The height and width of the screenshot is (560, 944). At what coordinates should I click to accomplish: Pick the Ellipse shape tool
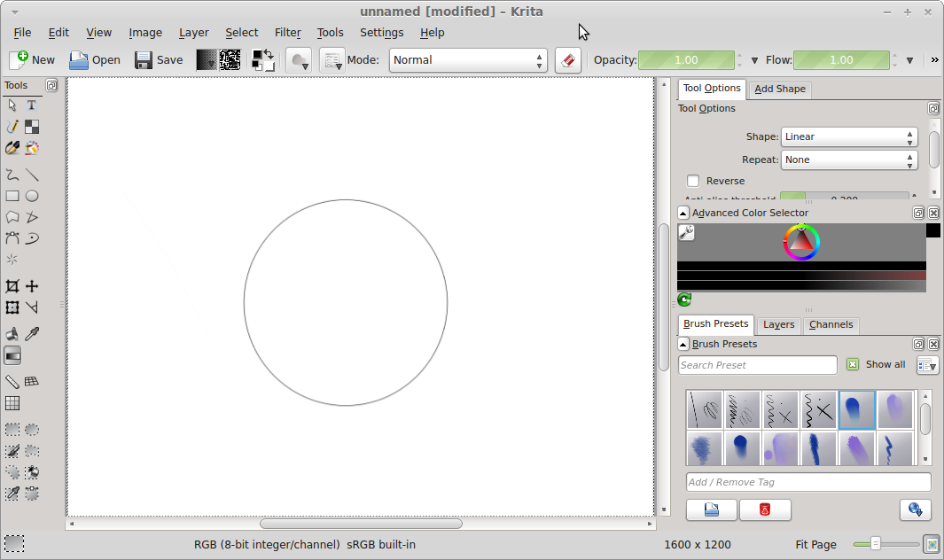32,196
